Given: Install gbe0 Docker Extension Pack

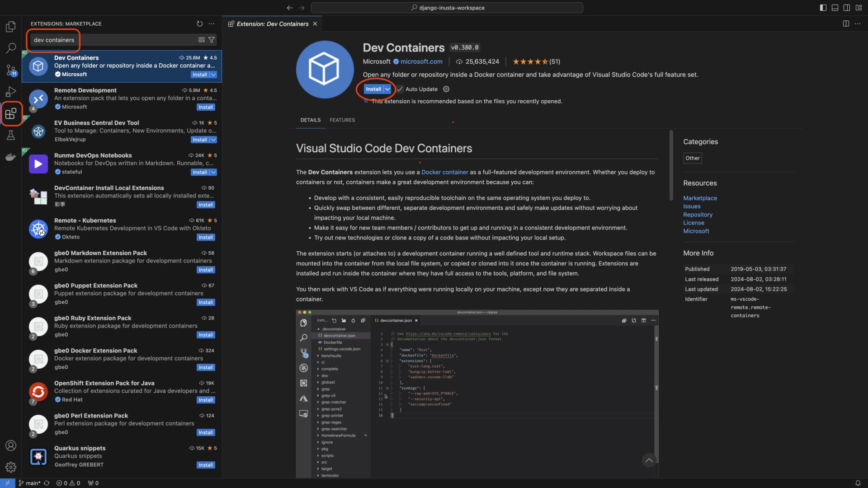Looking at the screenshot, I should click(x=206, y=367).
